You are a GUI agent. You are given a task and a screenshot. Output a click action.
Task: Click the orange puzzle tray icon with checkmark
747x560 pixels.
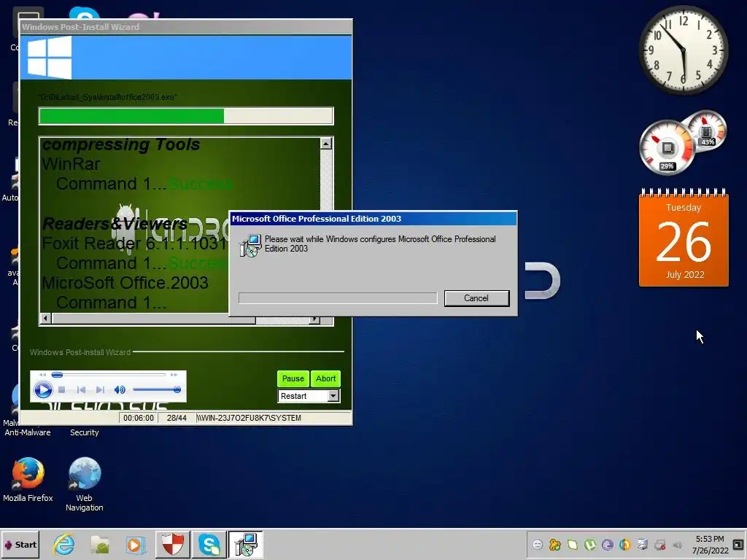[x=555, y=545]
